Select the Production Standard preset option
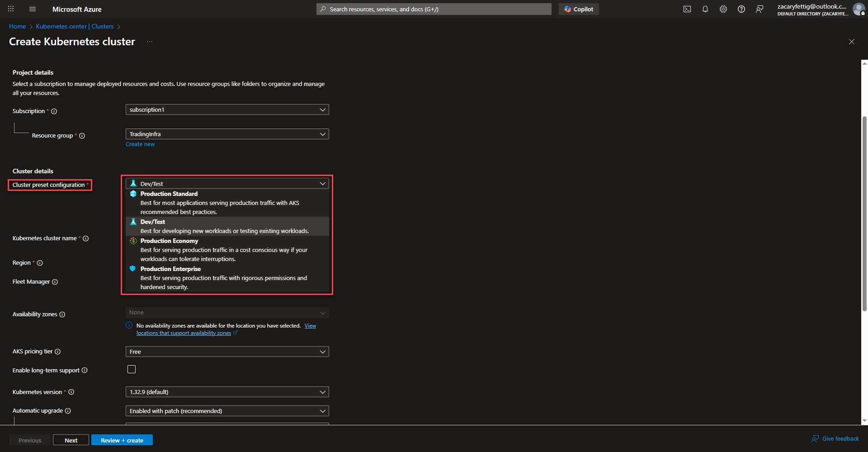 (x=169, y=194)
